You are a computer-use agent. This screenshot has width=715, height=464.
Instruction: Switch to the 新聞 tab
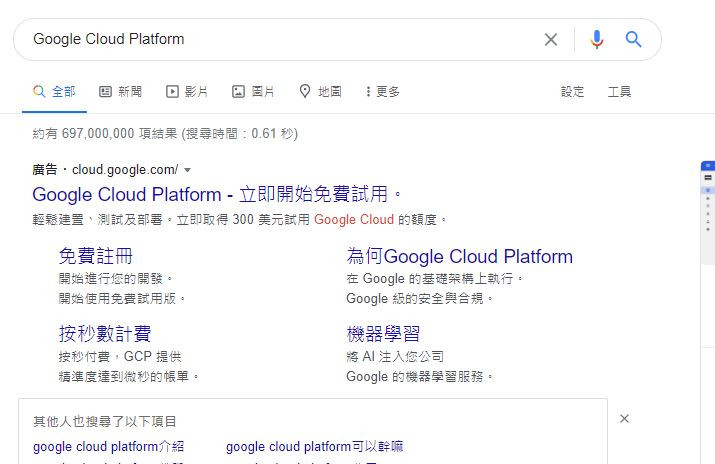coord(120,92)
